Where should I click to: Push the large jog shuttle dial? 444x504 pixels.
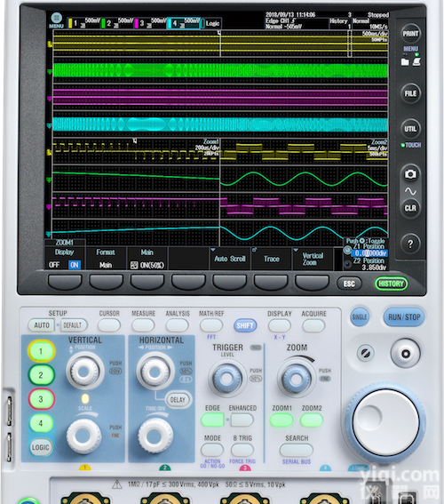(x=385, y=421)
